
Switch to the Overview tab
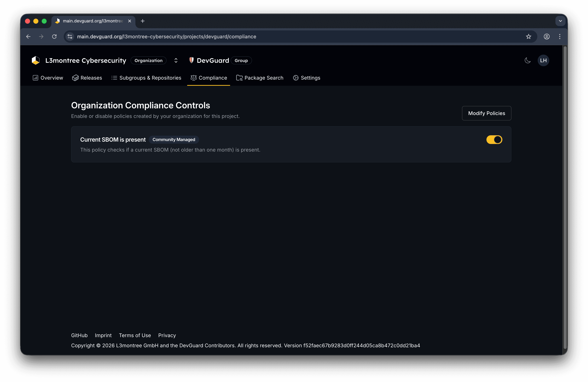coord(48,78)
